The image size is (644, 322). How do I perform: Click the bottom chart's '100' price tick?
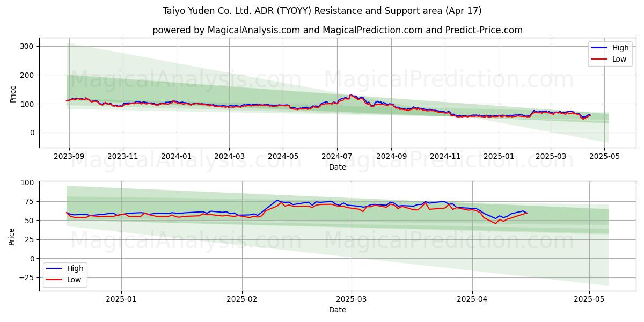click(28, 182)
